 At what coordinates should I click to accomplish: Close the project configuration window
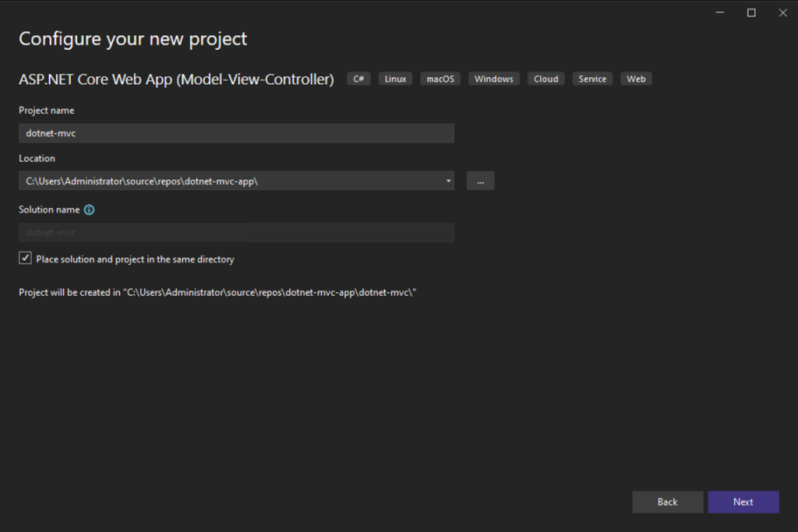782,12
